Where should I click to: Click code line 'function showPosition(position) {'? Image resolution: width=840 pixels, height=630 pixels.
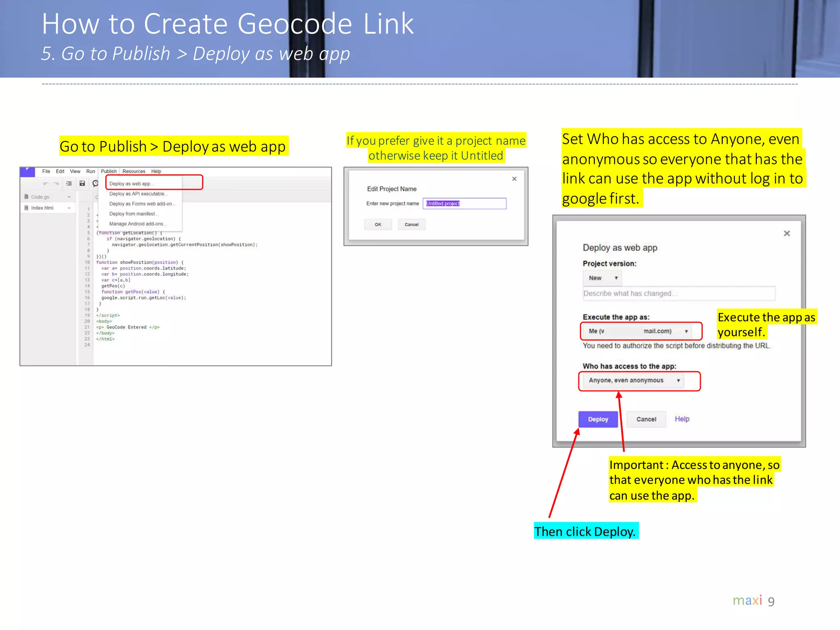point(140,262)
